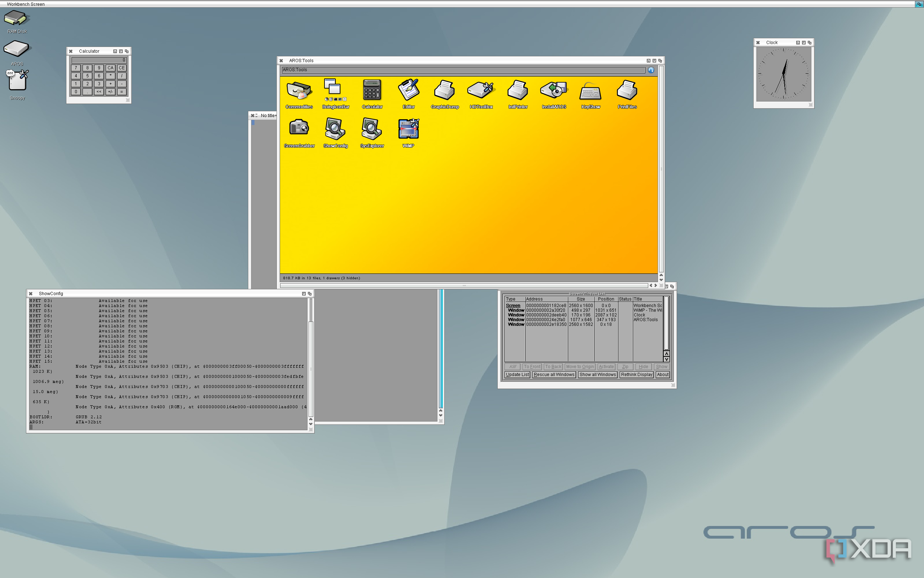Click the clock face in Clock window
The image size is (924, 578).
tap(784, 74)
